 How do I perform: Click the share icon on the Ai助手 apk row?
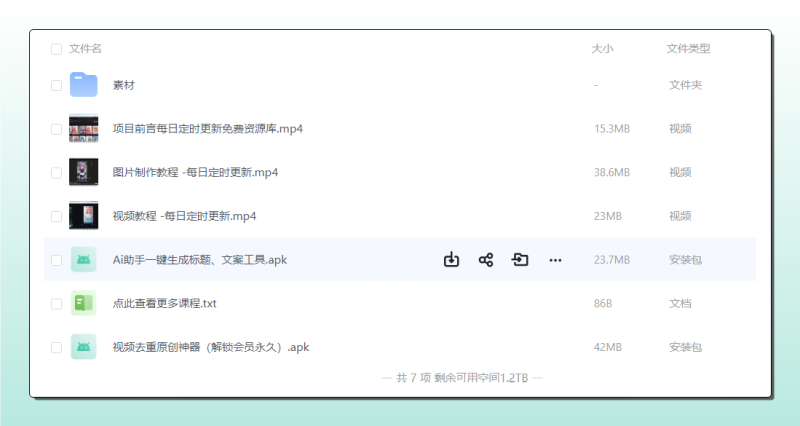click(486, 260)
